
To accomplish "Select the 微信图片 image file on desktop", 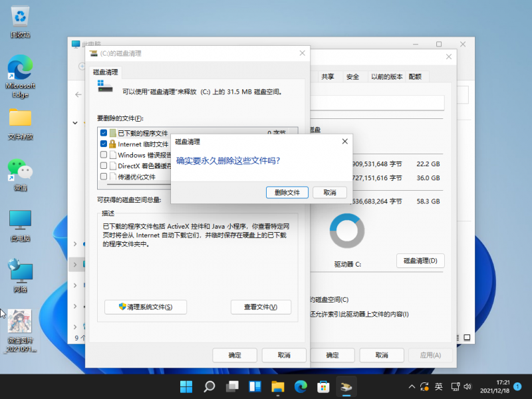I will coord(20,331).
